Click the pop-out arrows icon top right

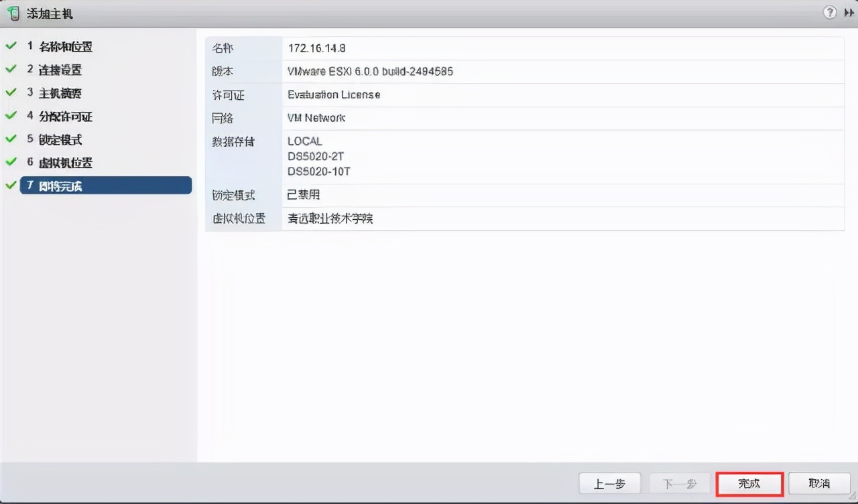pyautogui.click(x=849, y=12)
